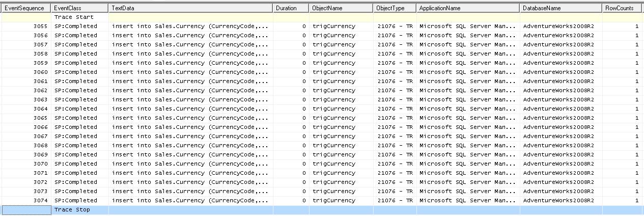Click event sequence 3060 cell
This screenshot has width=644, height=216.
25,72
